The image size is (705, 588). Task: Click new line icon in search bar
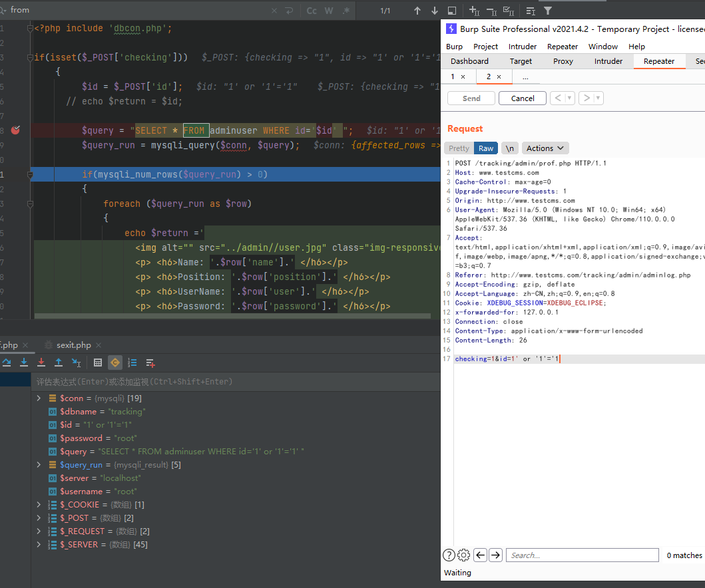pyautogui.click(x=289, y=11)
